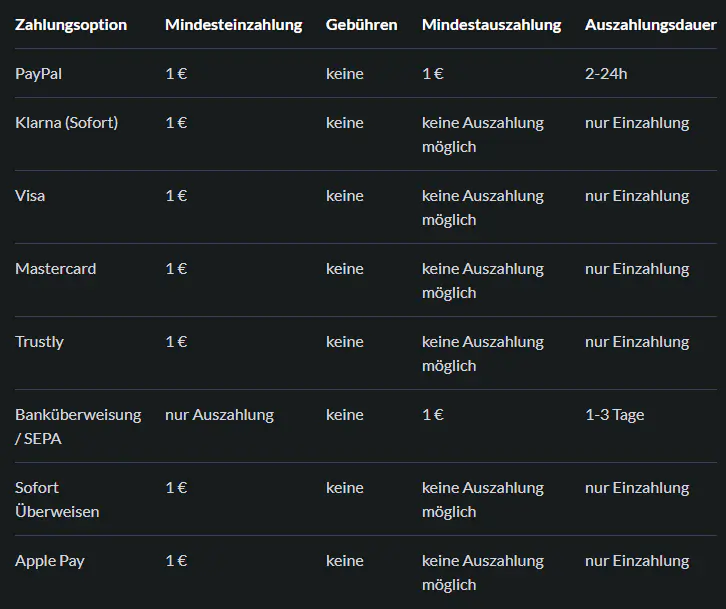Click the Gebühren header text
Screen dimensions: 726x609
pos(361,24)
